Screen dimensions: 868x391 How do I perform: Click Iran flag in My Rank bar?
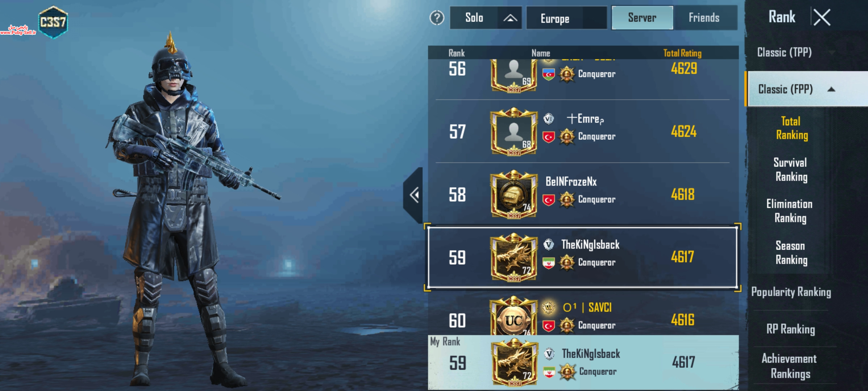click(549, 372)
